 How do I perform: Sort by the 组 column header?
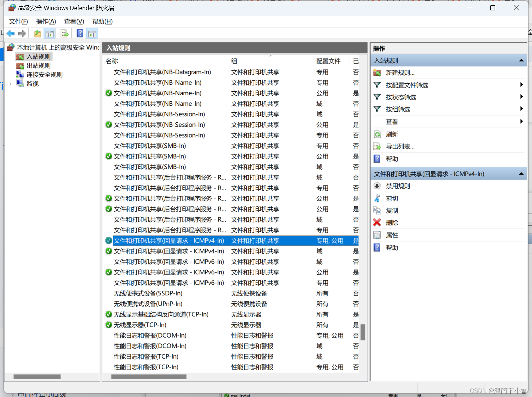(271, 61)
